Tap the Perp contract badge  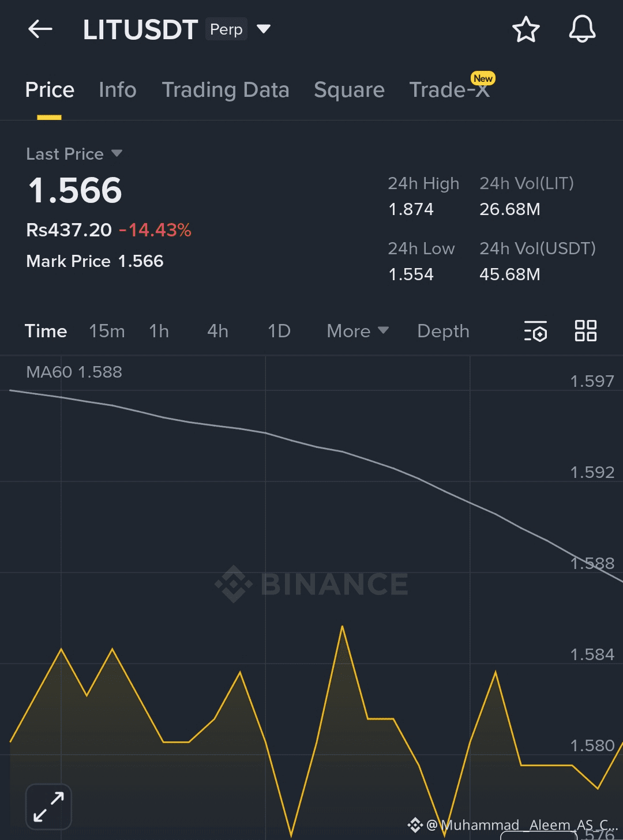click(226, 29)
